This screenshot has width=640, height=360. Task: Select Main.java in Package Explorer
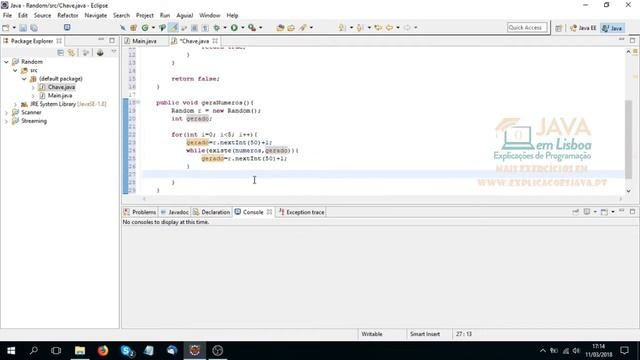[60, 96]
